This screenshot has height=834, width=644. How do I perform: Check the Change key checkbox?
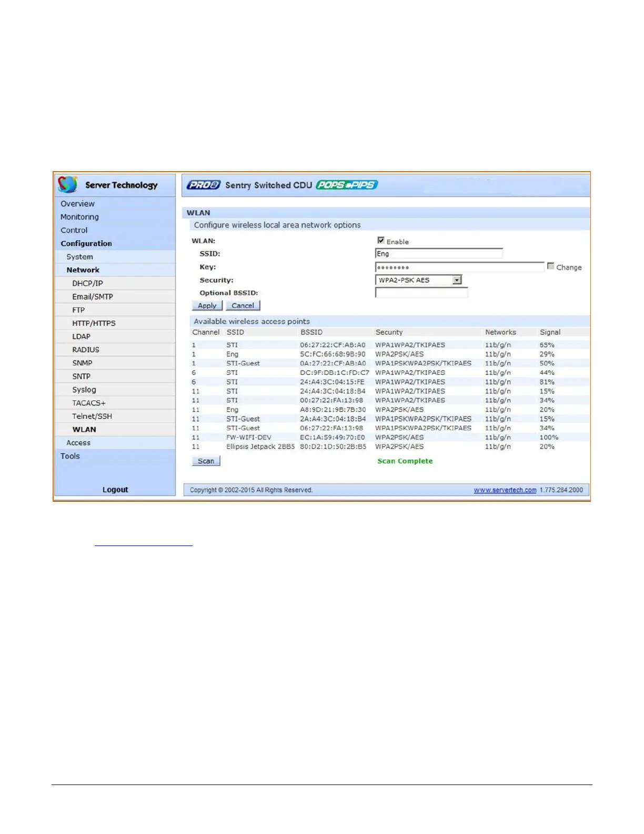550,266
